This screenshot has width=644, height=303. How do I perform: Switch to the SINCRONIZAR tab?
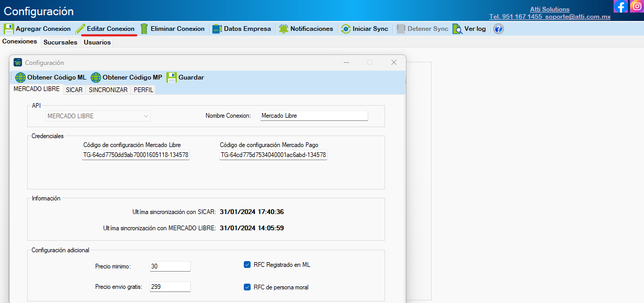click(x=108, y=90)
